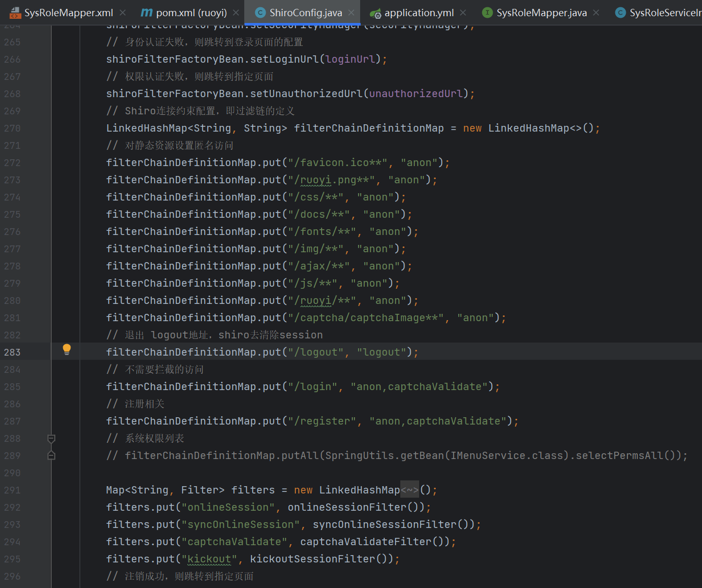Click the fold end marker at line 289
This screenshot has width=702, height=588.
coord(51,455)
